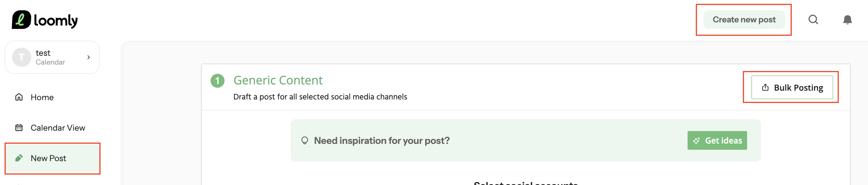Select New Post in the sidebar
The height and width of the screenshot is (185, 868).
(52, 158)
